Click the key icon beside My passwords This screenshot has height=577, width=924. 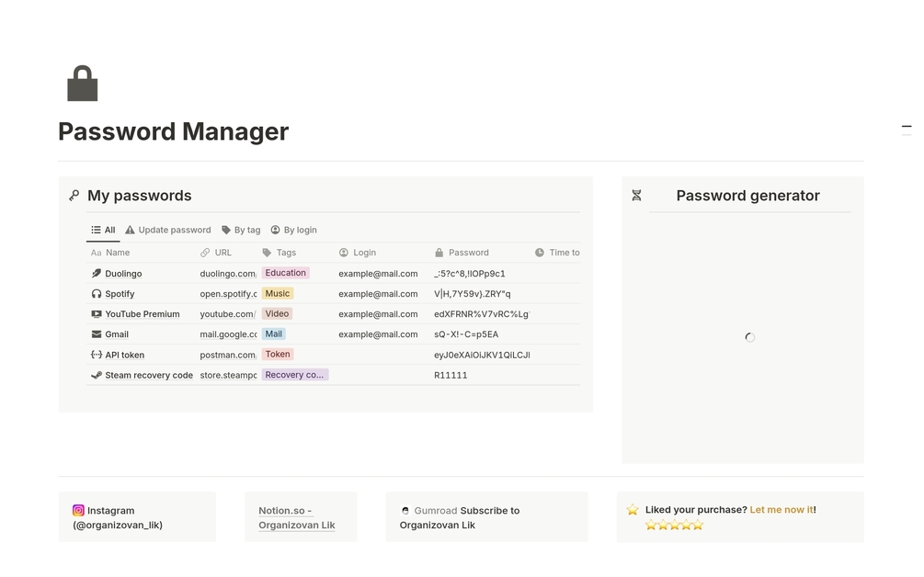click(x=74, y=195)
